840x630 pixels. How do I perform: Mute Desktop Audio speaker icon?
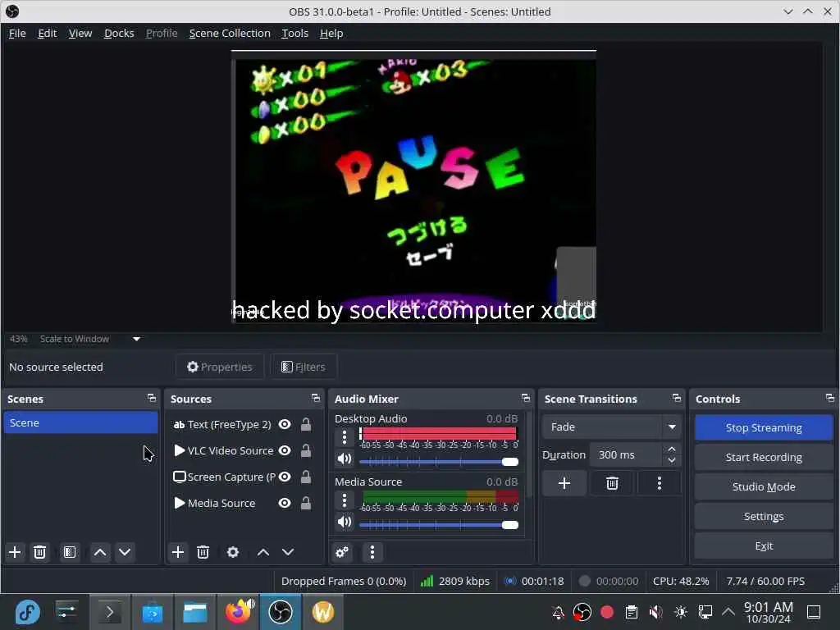click(345, 459)
